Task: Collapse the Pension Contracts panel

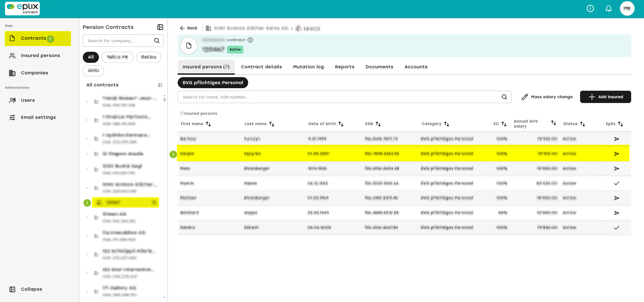Action: 160,27
